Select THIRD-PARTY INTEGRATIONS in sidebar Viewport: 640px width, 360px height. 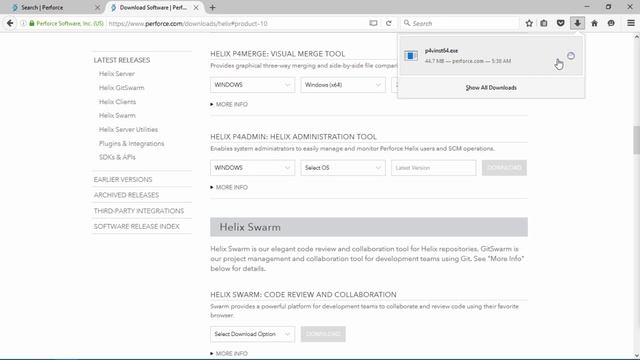tap(138, 211)
